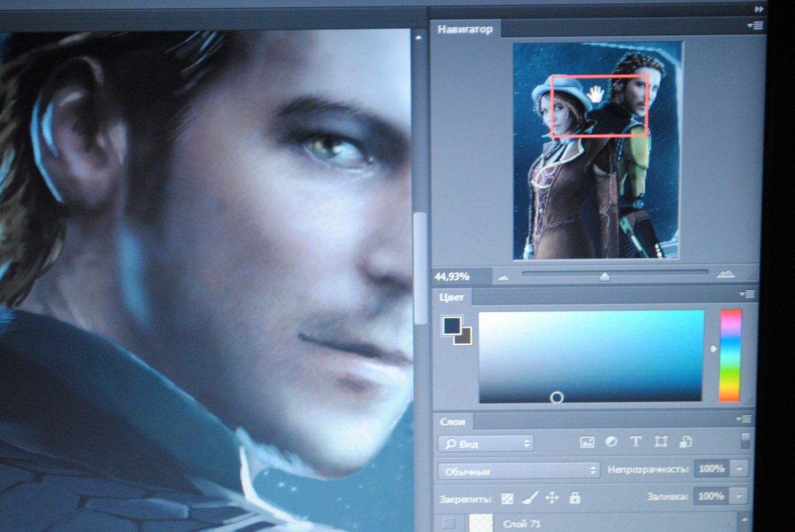This screenshot has height=532, width=795.
Task: Filter layers by pixel (image) layers icon
Action: coord(587,441)
